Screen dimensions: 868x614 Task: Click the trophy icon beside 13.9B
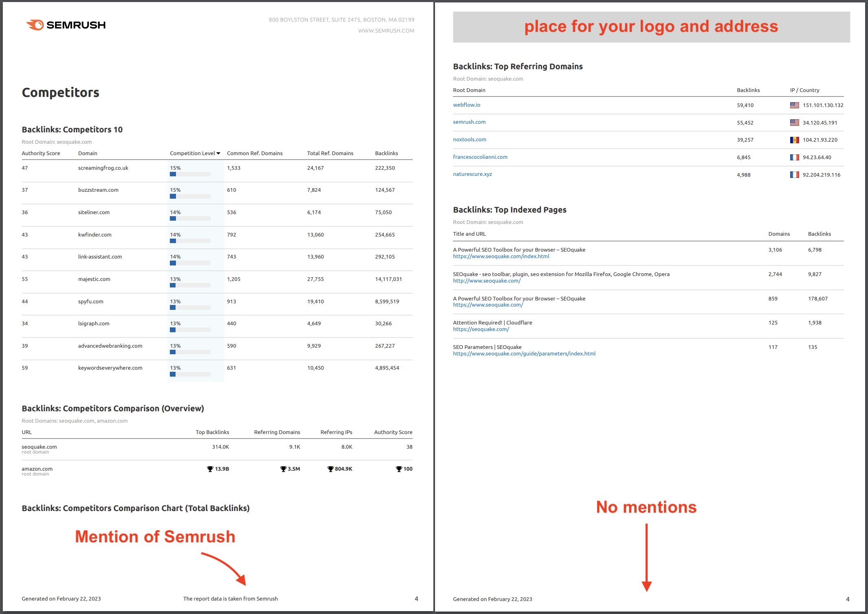pyautogui.click(x=210, y=469)
